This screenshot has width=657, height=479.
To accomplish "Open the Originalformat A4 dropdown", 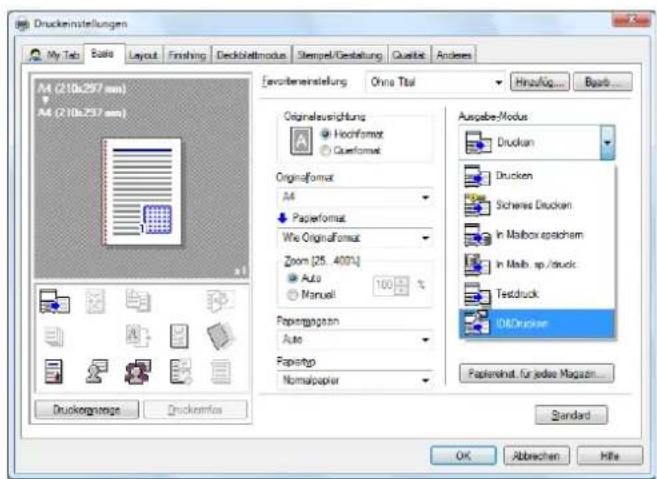I will pos(354,197).
